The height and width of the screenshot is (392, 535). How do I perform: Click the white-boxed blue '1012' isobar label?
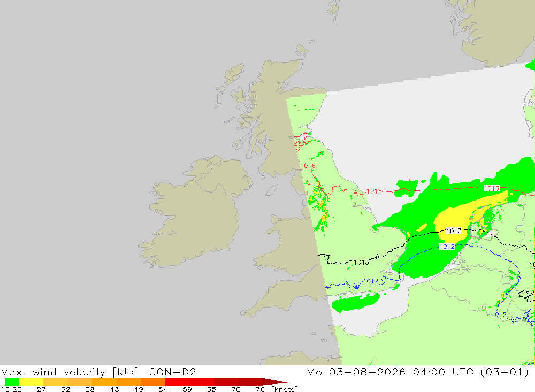click(x=447, y=247)
